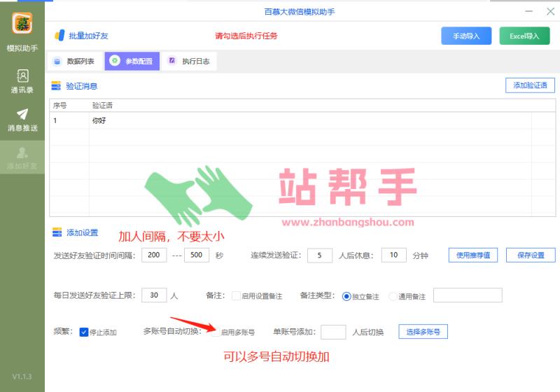Click the 使用推荐值 button
The image size is (560, 392).
click(473, 255)
